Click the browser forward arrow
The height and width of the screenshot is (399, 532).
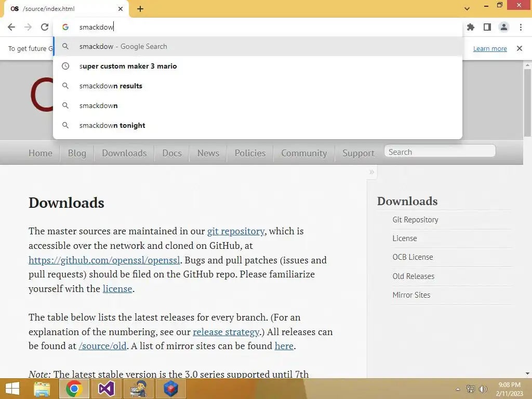coord(28,27)
